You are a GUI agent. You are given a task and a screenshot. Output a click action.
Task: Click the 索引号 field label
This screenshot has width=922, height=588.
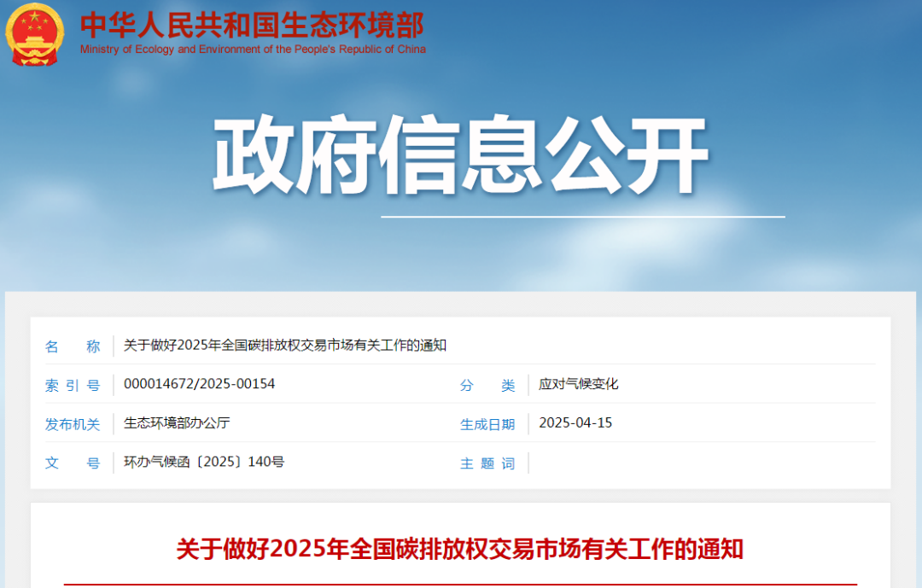point(73,386)
